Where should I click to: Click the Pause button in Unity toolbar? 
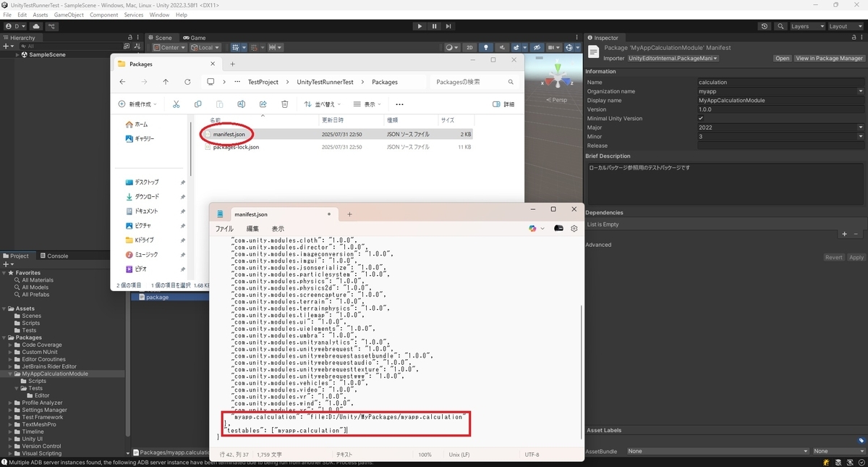pyautogui.click(x=434, y=26)
